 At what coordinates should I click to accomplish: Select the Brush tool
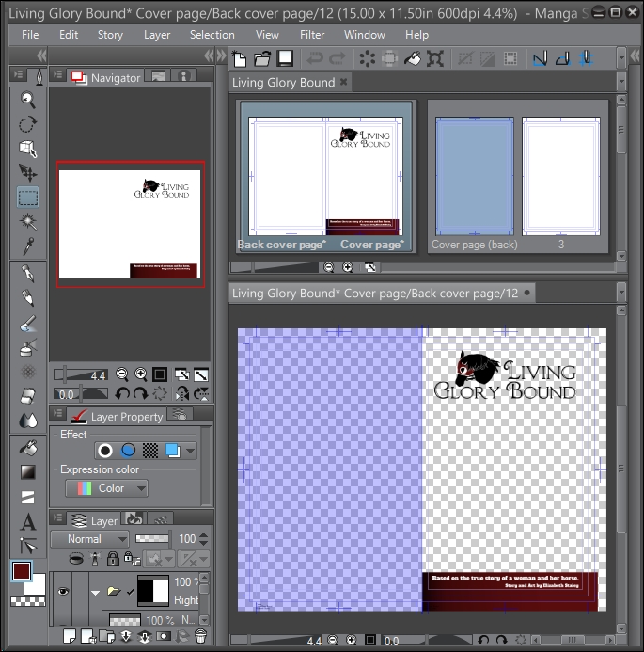click(28, 323)
